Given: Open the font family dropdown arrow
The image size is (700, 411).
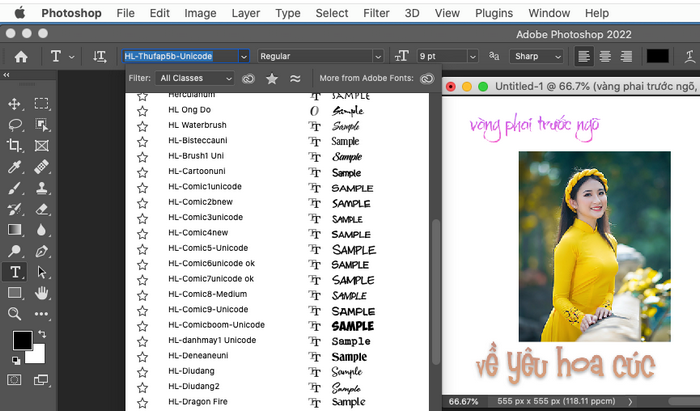Looking at the screenshot, I should 244,56.
